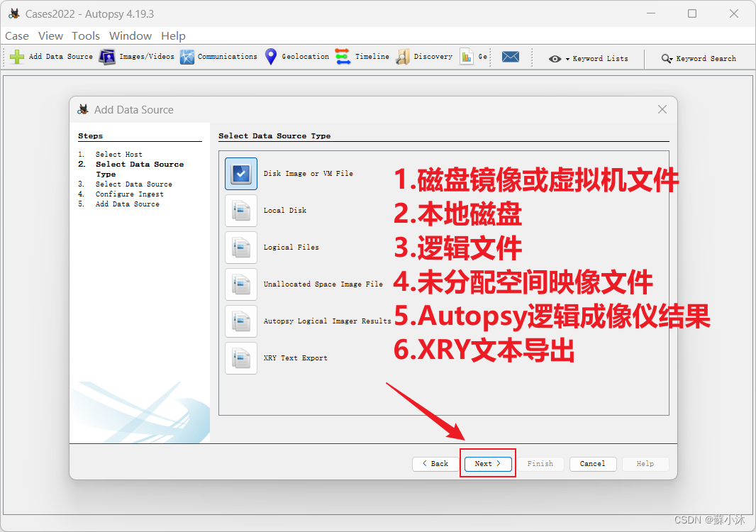Click the Cancel button in wizard
756x532 pixels.
593,463
